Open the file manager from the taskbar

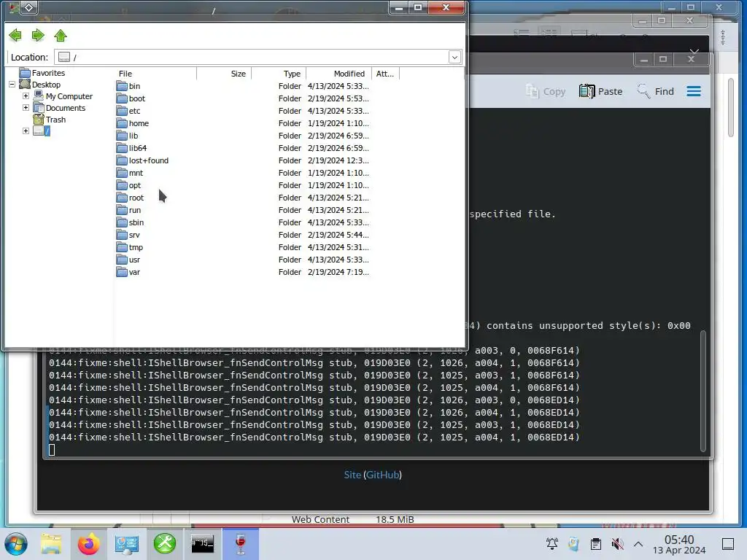click(51, 544)
